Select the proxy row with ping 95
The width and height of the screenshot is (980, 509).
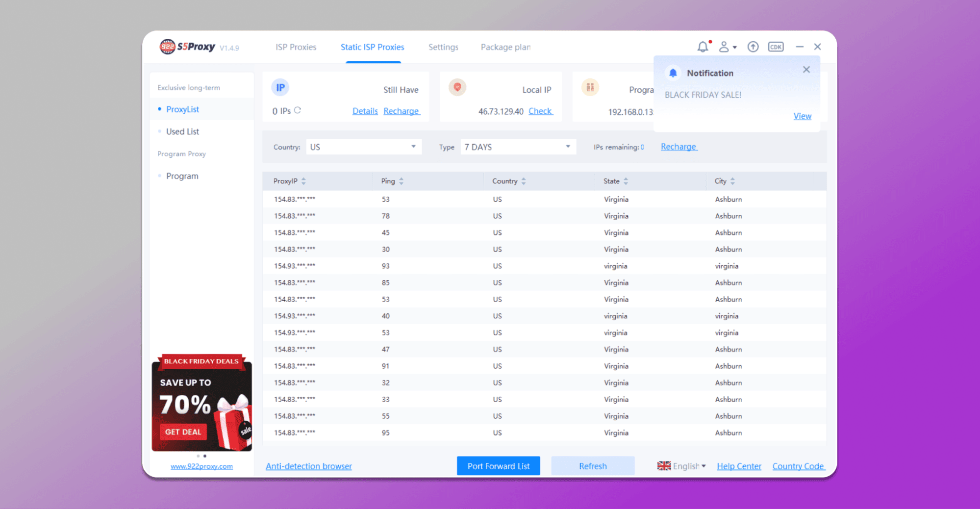(544, 433)
